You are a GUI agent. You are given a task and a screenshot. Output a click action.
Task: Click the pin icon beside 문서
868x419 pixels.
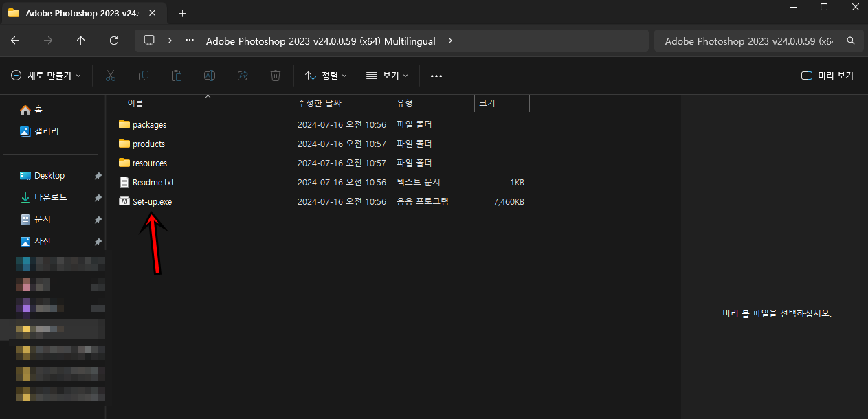coord(98,220)
